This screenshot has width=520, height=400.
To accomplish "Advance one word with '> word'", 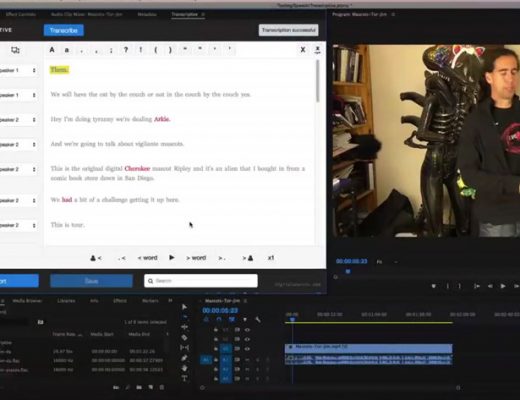I will click(x=196, y=258).
